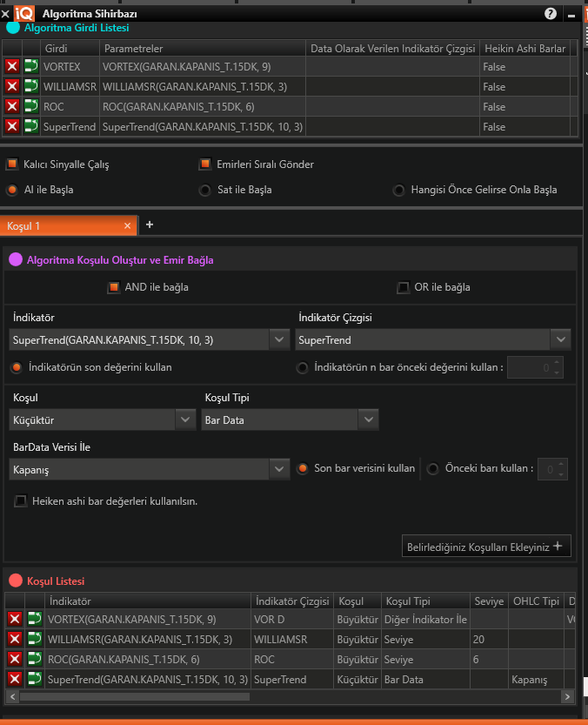Remove SuperTrend condition from Koşul Listesi
The width and height of the screenshot is (588, 725).
15,679
